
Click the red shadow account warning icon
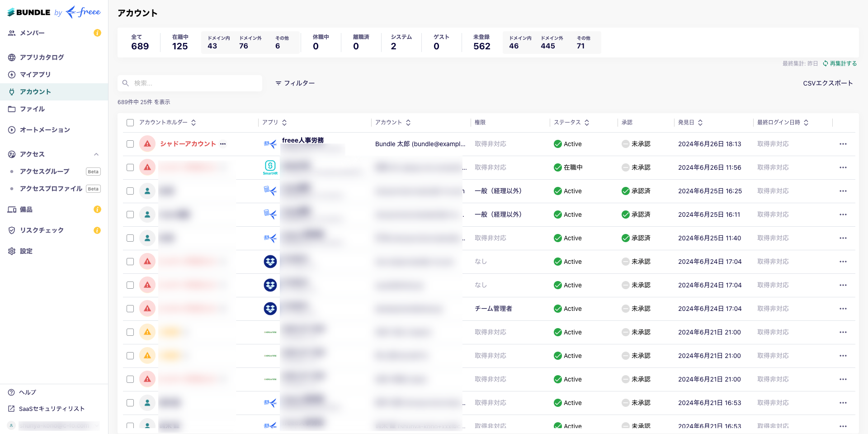[147, 144]
